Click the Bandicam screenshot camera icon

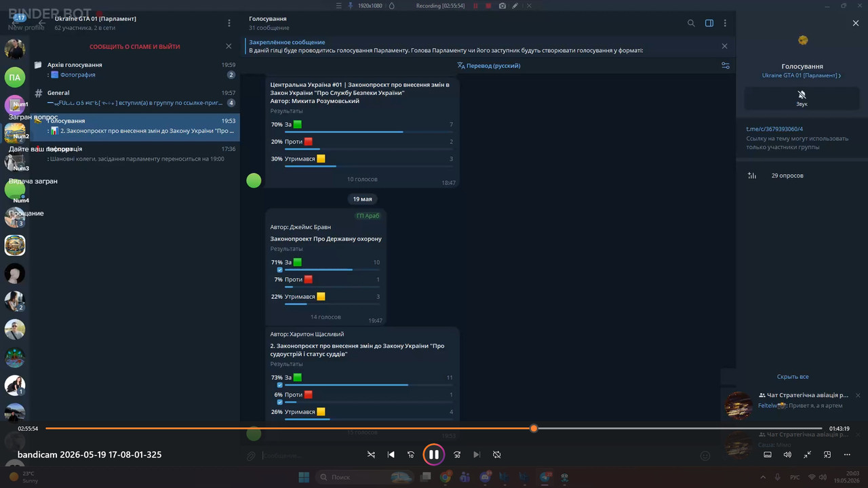tap(502, 5)
